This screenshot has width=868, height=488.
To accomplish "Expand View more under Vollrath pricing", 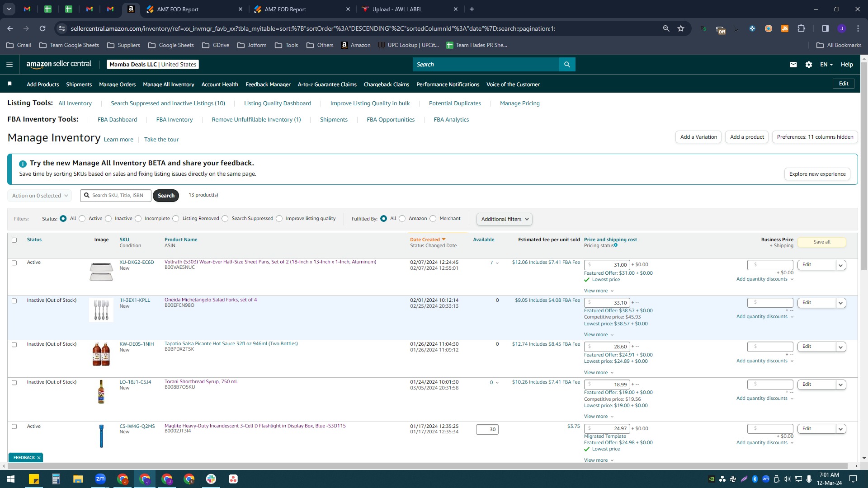I will tap(599, 291).
